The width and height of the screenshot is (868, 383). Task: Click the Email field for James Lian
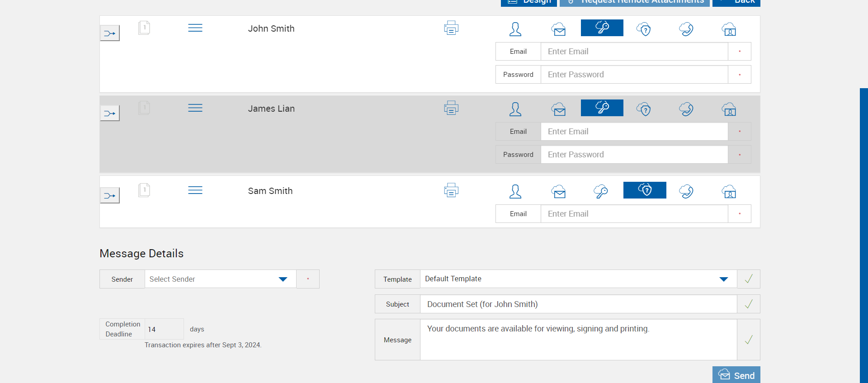pyautogui.click(x=634, y=132)
